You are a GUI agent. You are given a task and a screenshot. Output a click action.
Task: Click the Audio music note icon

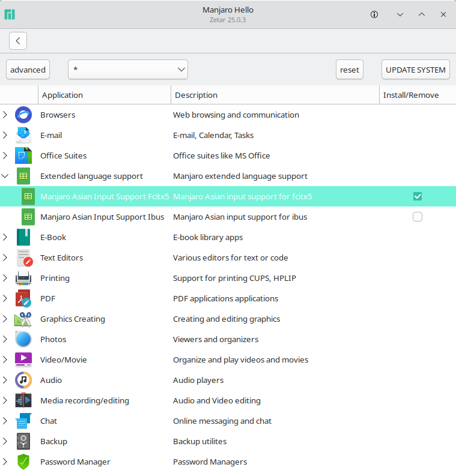pyautogui.click(x=23, y=380)
